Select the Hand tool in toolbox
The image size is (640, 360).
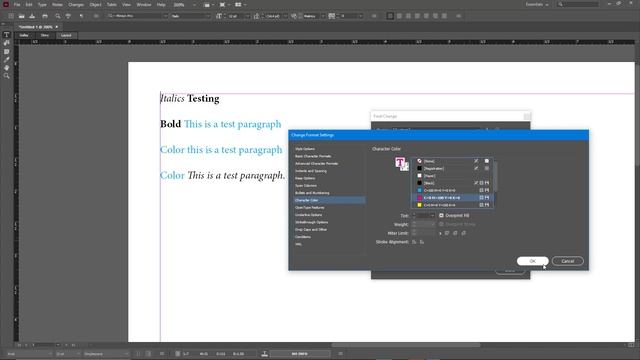coord(7,68)
